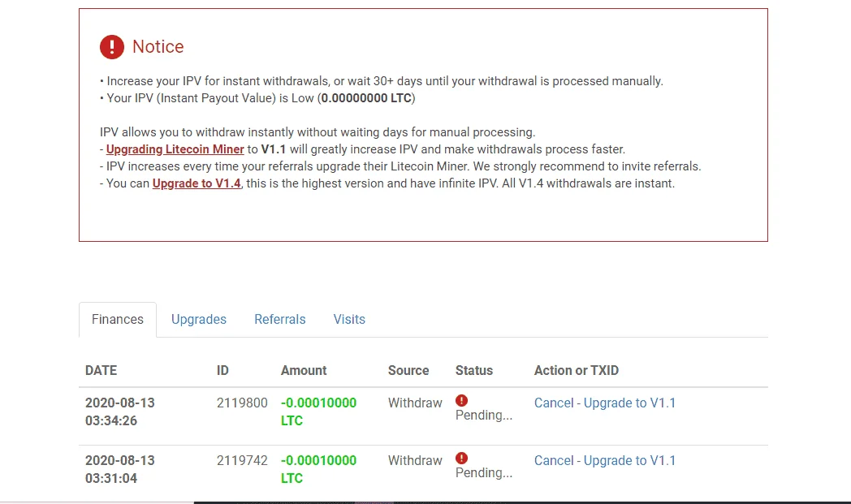Screen dimensions: 851x504
Task: Click the Status column header
Action: 473,371
